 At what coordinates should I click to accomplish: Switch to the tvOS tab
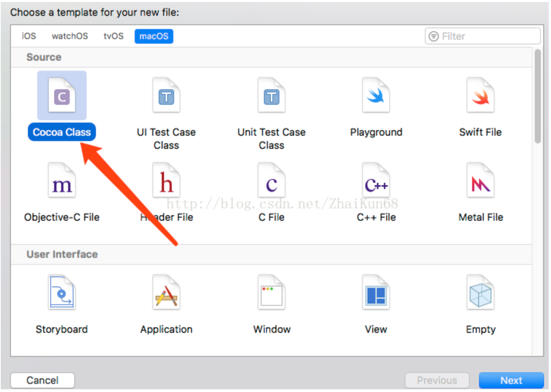[x=113, y=36]
